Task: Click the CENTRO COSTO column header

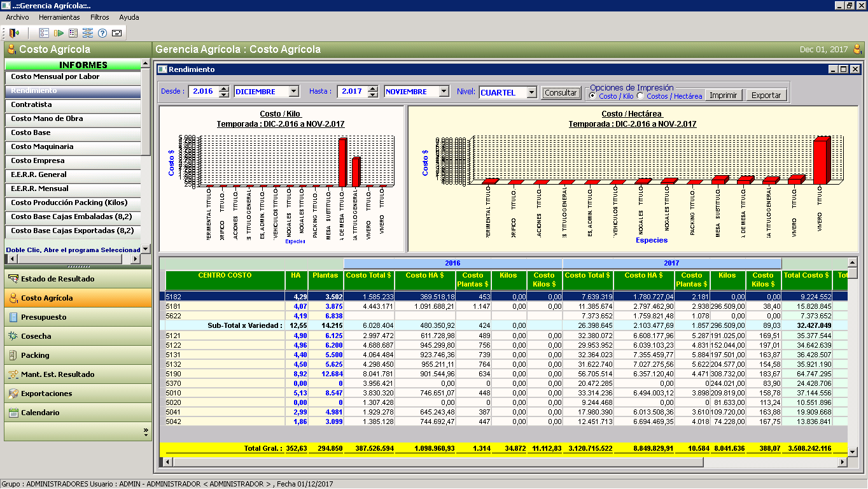Action: 225,281
